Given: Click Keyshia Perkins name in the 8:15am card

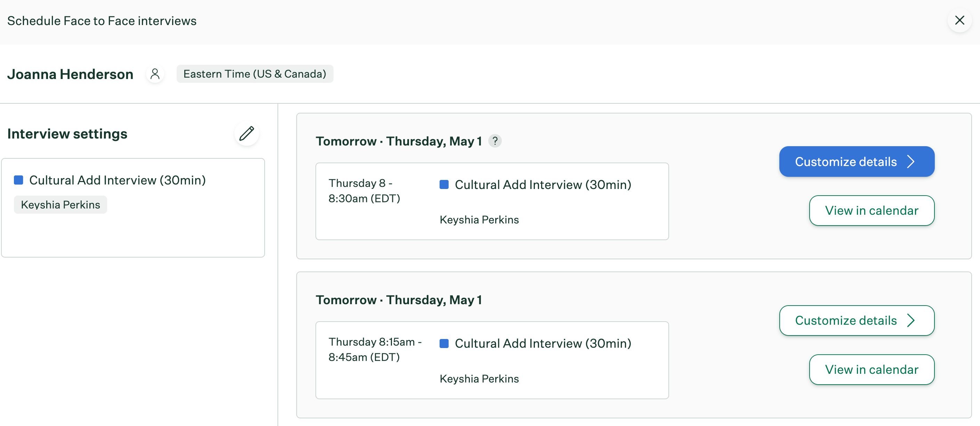Looking at the screenshot, I should (479, 379).
